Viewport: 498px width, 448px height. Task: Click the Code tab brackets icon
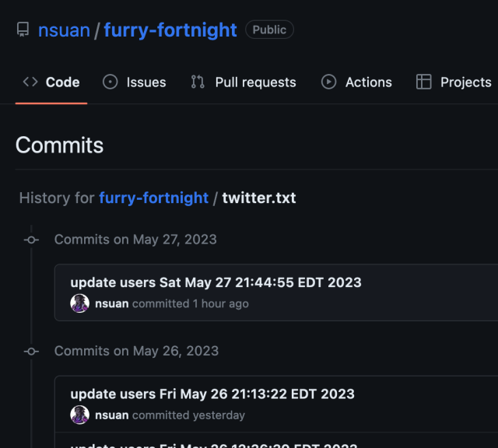pyautogui.click(x=30, y=82)
